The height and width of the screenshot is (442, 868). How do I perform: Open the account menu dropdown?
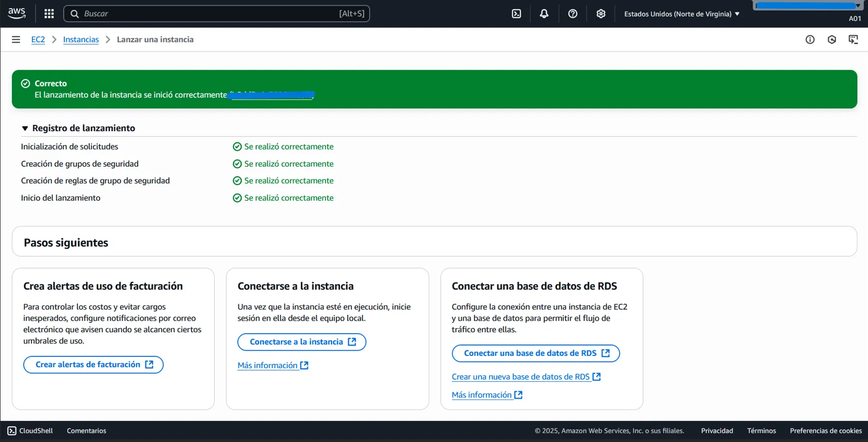click(808, 6)
